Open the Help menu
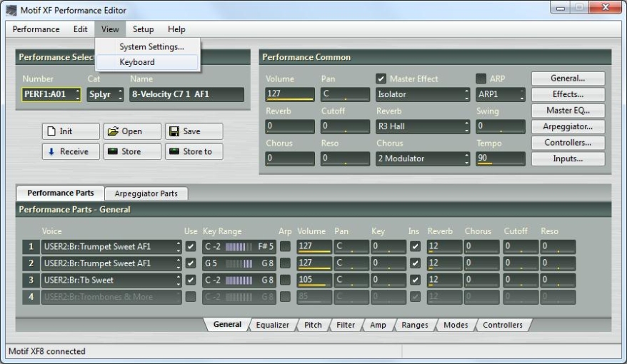627x364 pixels. coord(176,29)
